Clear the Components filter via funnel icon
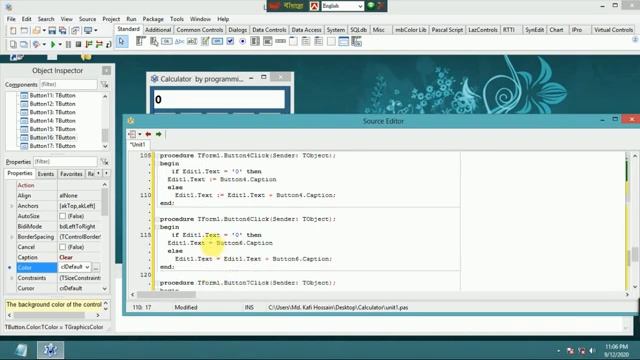 tap(104, 84)
